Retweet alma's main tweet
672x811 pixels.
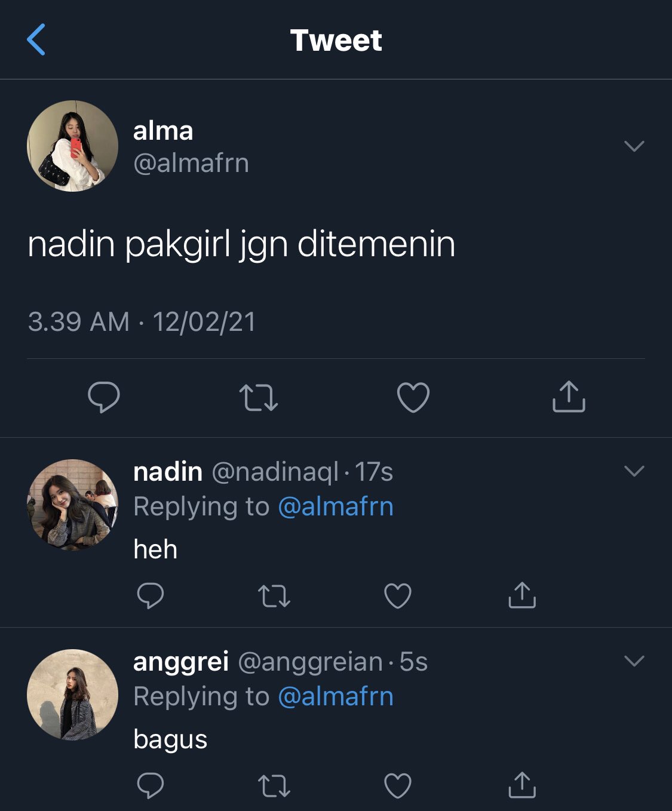(x=259, y=398)
